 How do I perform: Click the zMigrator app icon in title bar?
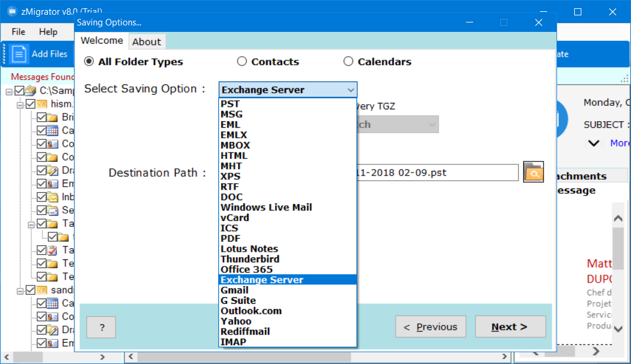pos(12,11)
